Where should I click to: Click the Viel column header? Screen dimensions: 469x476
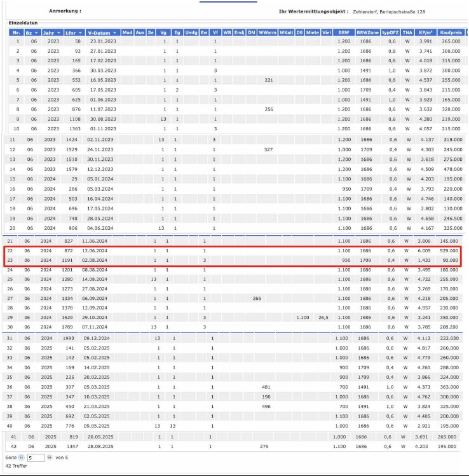coord(326,32)
